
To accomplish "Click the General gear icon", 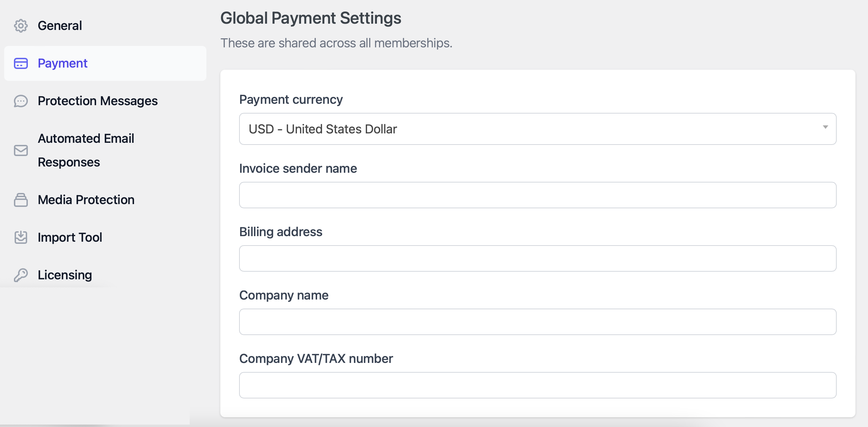I will click(21, 26).
